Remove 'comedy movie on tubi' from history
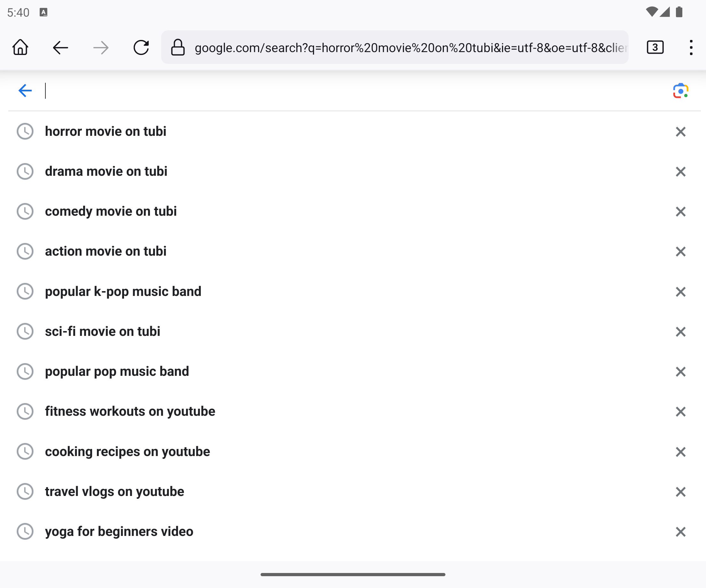706x588 pixels. [x=680, y=212]
